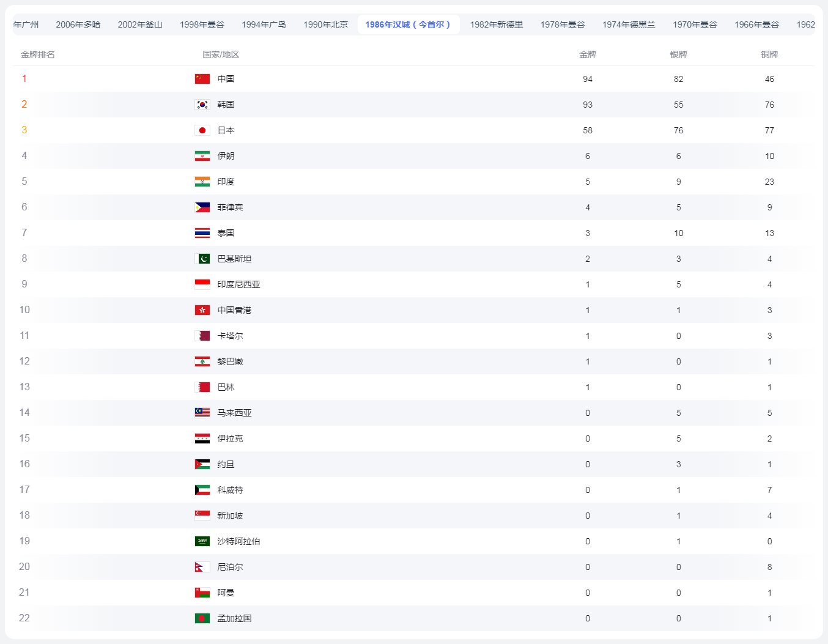Click the country name 日本
The image size is (828, 644).
point(226,130)
